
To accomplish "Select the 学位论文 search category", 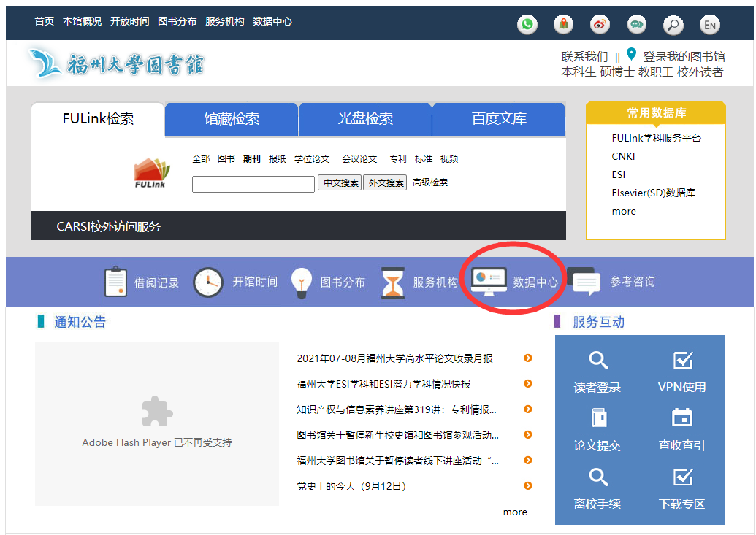I will (x=312, y=158).
